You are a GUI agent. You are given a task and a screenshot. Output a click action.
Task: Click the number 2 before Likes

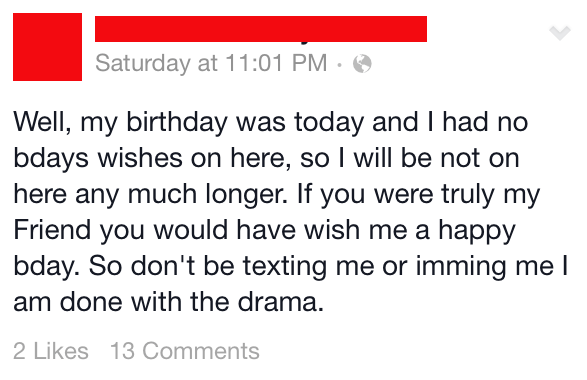tap(19, 351)
